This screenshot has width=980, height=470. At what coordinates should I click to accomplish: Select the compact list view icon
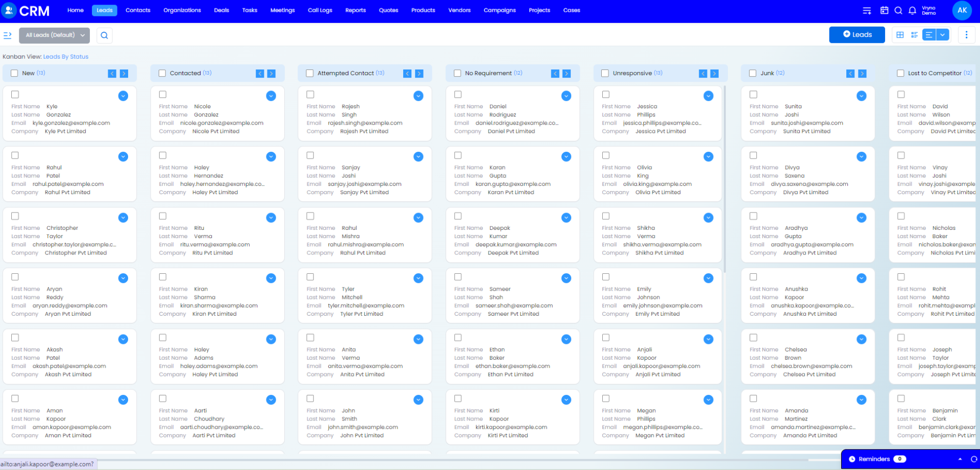pos(914,35)
